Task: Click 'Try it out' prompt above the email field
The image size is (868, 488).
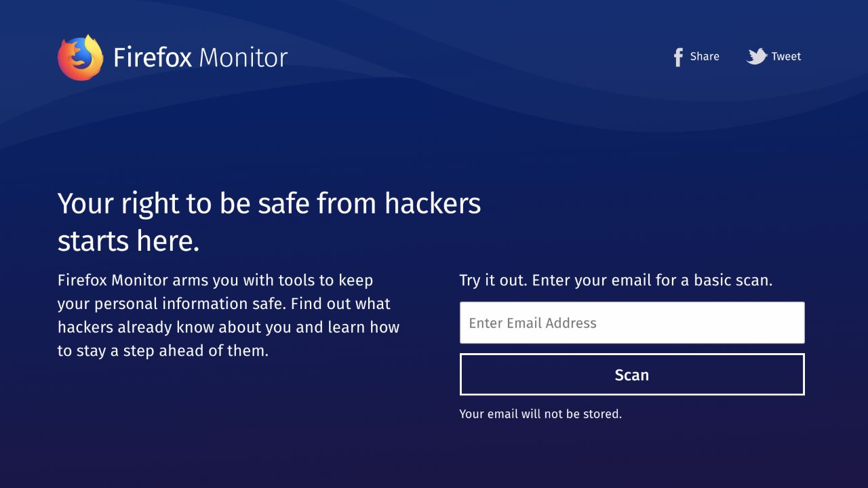Action: (616, 280)
